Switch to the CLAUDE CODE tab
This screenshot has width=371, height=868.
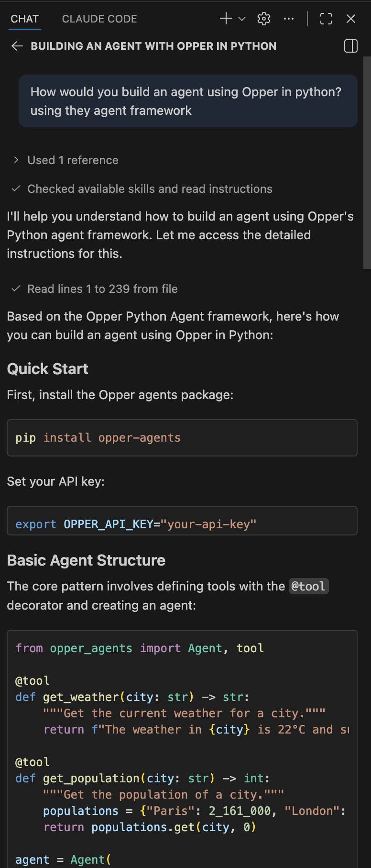[99, 19]
